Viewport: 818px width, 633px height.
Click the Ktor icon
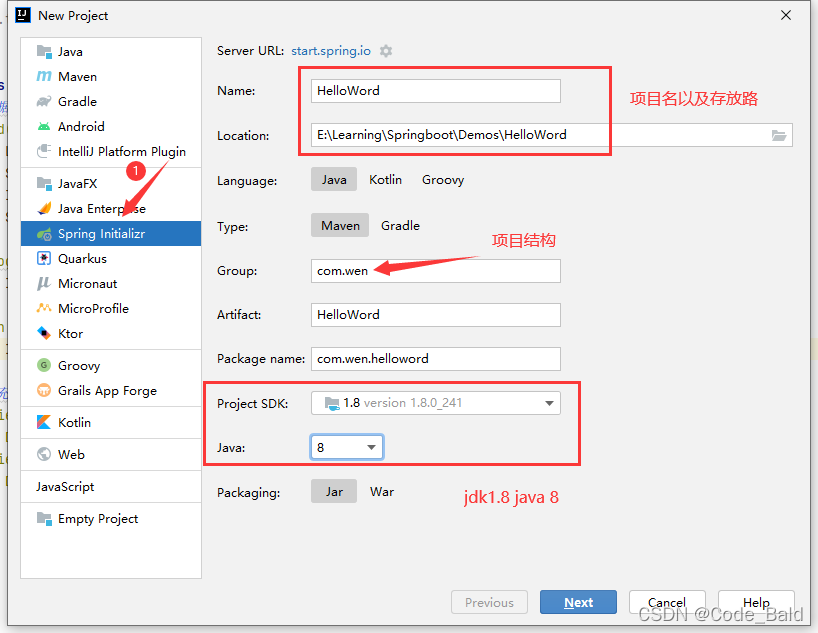coord(44,333)
